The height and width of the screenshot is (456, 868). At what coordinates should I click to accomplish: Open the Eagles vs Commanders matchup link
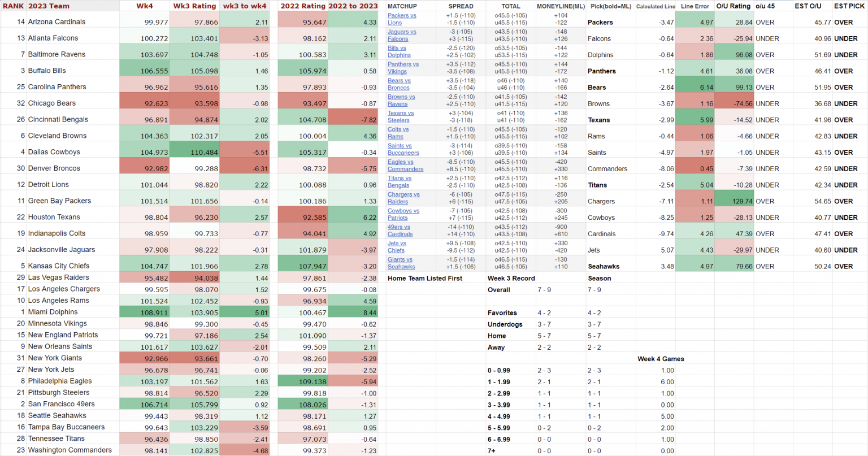point(405,166)
